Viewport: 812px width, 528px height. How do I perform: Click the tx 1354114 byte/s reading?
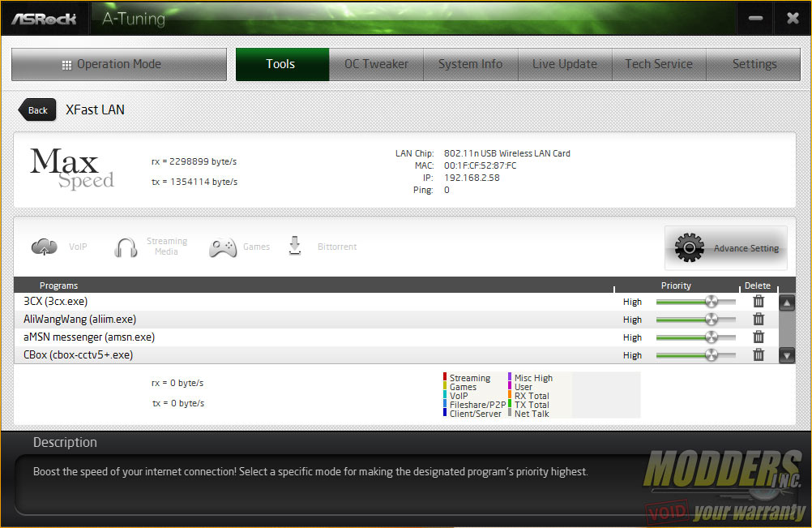(194, 182)
